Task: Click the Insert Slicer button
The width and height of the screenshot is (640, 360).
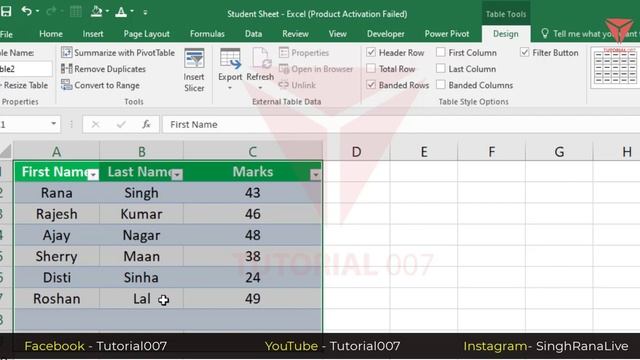Action: (x=194, y=70)
